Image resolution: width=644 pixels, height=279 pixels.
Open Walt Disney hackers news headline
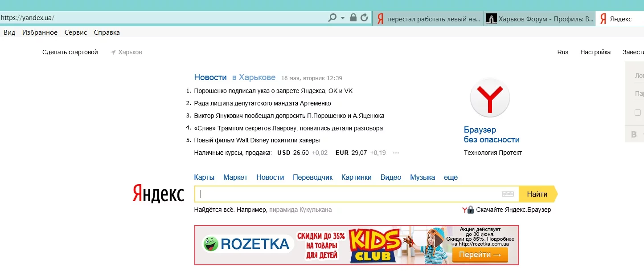click(257, 140)
